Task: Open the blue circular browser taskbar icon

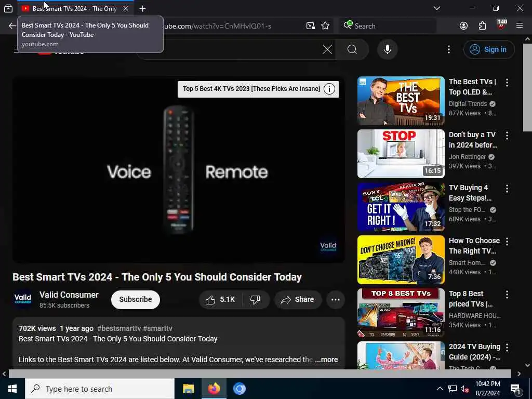Action: [239, 389]
